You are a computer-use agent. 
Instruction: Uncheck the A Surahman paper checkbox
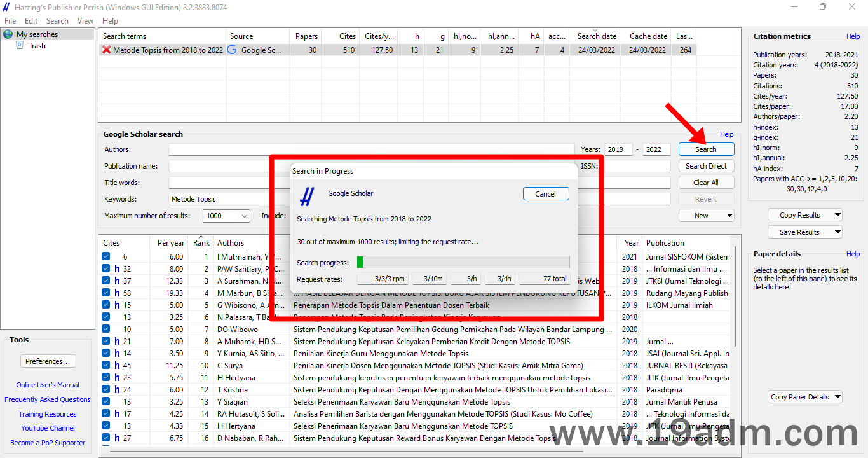tap(105, 281)
